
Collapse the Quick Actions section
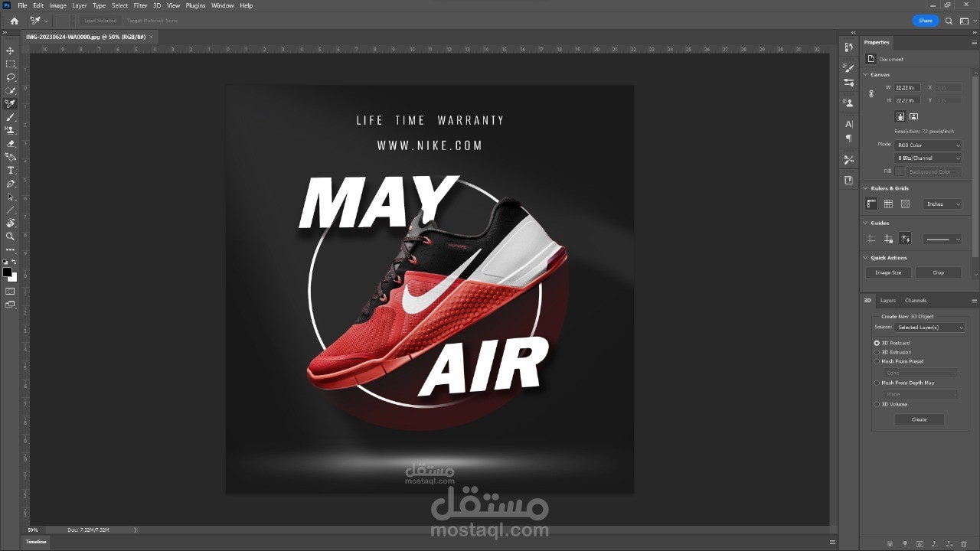[866, 258]
